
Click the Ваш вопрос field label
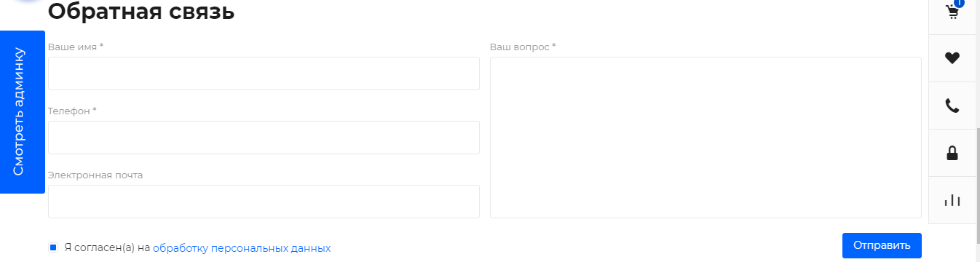click(x=523, y=47)
